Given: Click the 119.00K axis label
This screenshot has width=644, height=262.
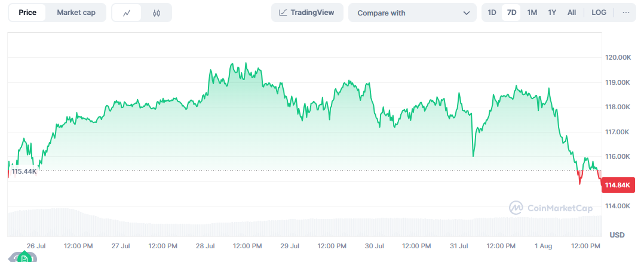Looking at the screenshot, I should tap(618, 82).
